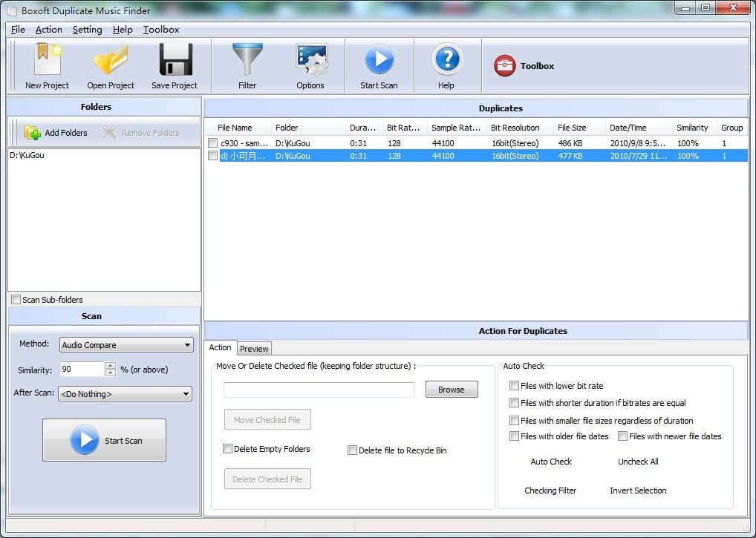
Task: Open the Setting menu
Action: [88, 30]
